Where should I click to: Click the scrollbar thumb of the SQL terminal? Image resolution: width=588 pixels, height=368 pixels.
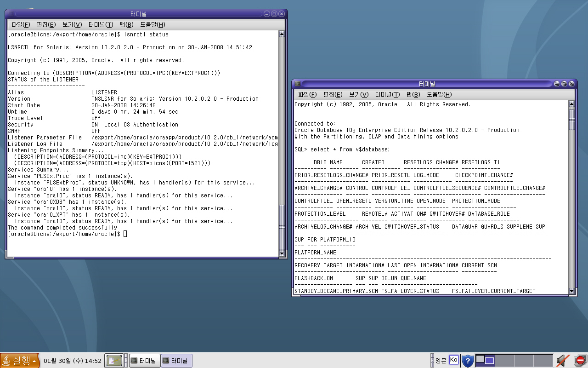coord(571,119)
